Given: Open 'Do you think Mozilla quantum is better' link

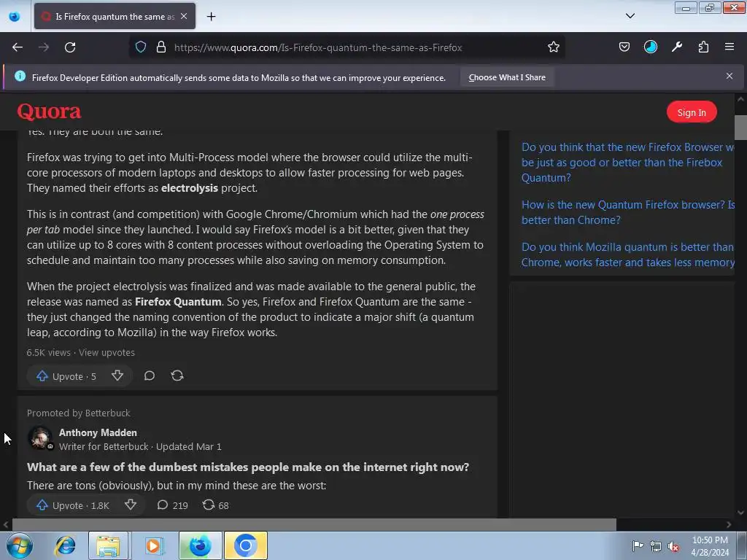Looking at the screenshot, I should coord(627,254).
